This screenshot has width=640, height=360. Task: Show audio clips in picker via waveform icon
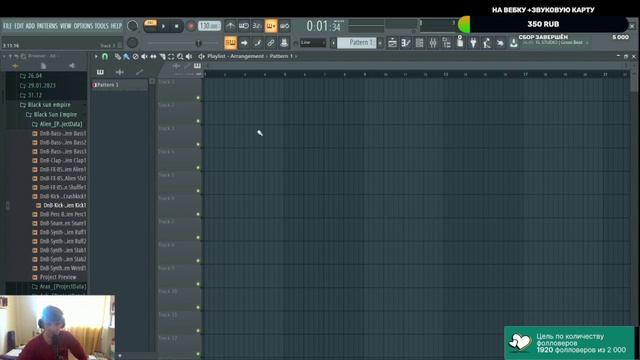click(120, 72)
